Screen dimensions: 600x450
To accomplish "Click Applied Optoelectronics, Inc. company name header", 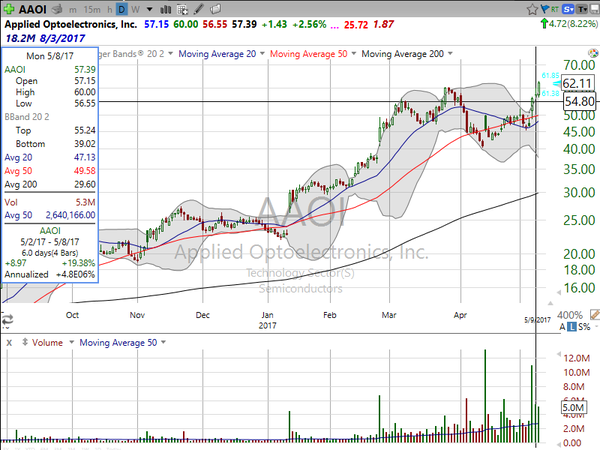I will 71,24.
